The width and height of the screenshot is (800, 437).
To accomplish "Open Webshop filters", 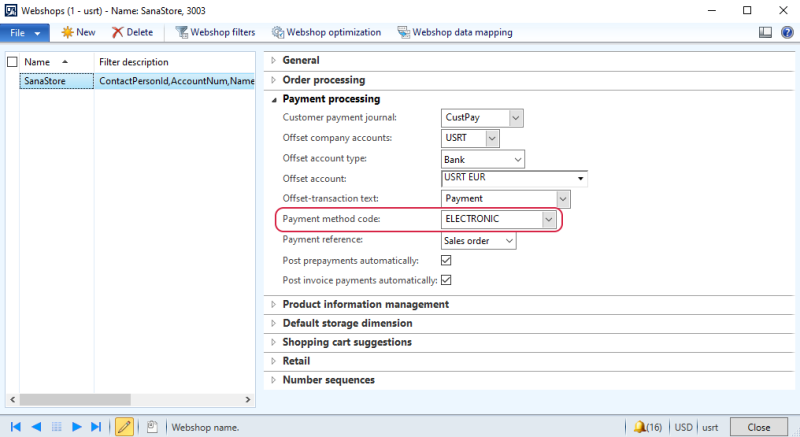I will 215,32.
